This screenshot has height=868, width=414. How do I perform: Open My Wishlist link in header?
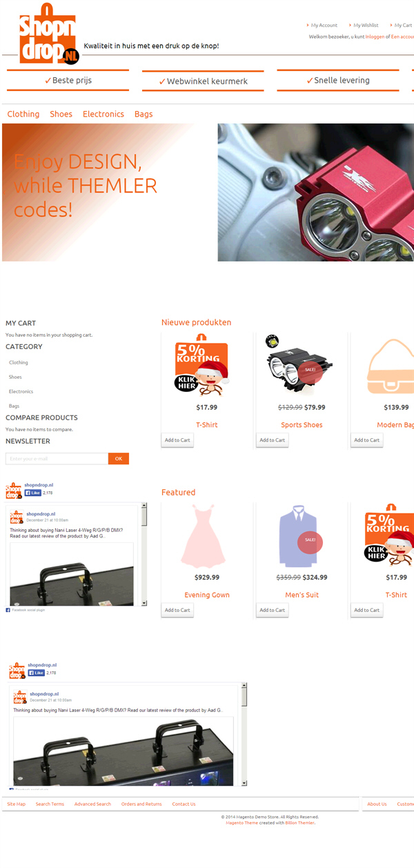click(366, 25)
